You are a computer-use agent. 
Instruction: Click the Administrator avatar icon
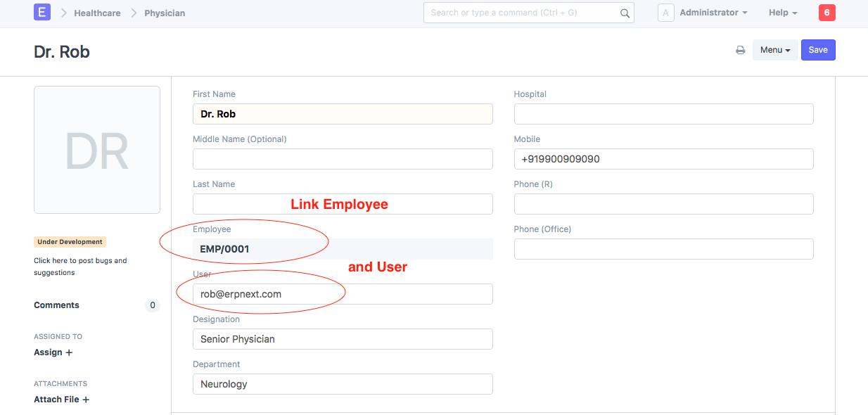[x=665, y=13]
